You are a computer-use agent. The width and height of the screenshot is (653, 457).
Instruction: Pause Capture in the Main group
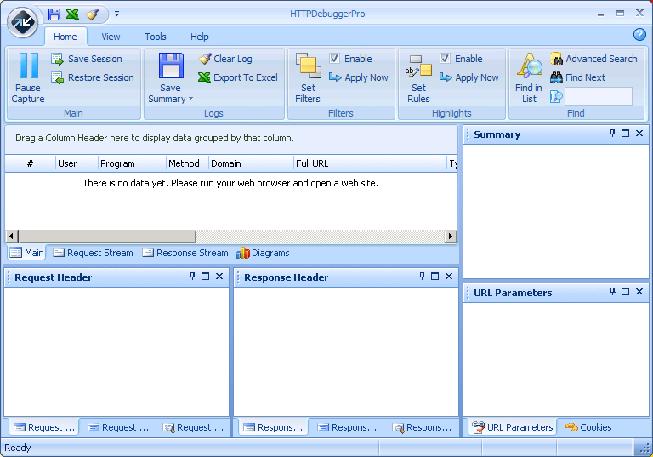click(x=28, y=78)
